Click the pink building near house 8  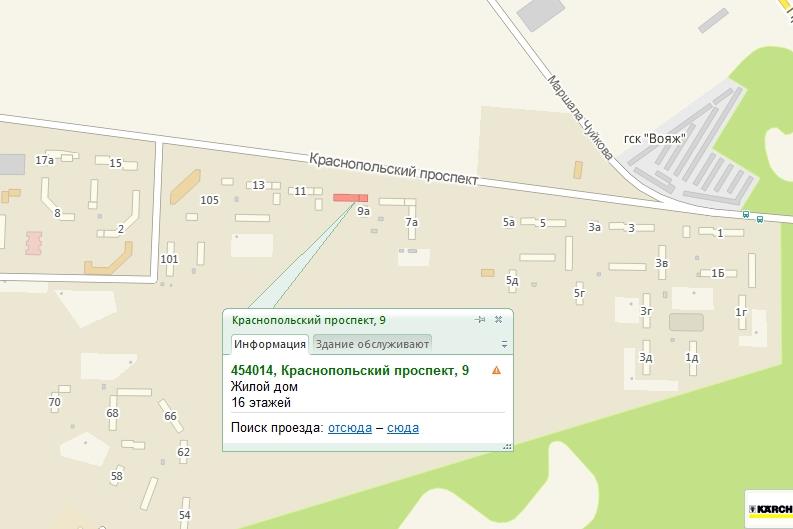coord(33,243)
